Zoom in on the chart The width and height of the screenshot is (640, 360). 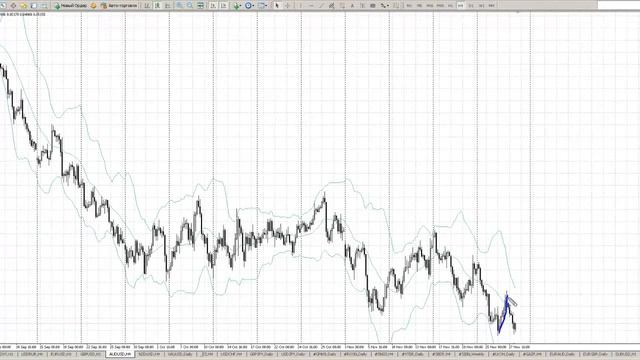pyautogui.click(x=180, y=6)
